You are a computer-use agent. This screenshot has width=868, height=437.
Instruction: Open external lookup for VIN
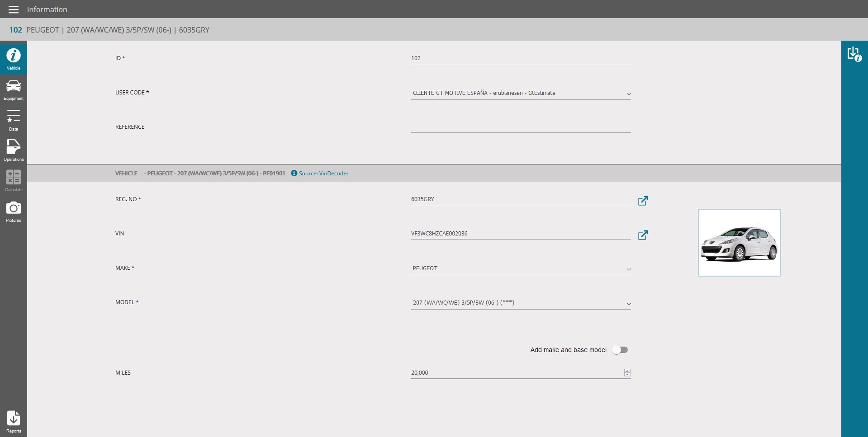(643, 235)
